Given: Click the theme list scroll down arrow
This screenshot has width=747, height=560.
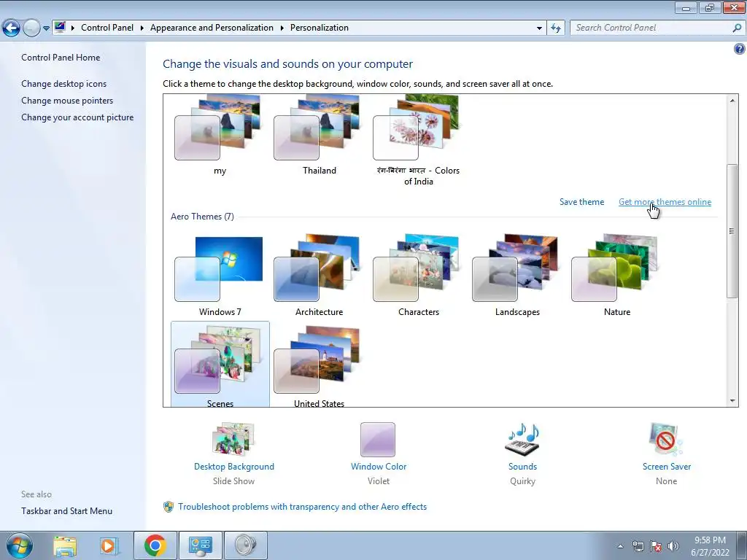Looking at the screenshot, I should tap(732, 401).
